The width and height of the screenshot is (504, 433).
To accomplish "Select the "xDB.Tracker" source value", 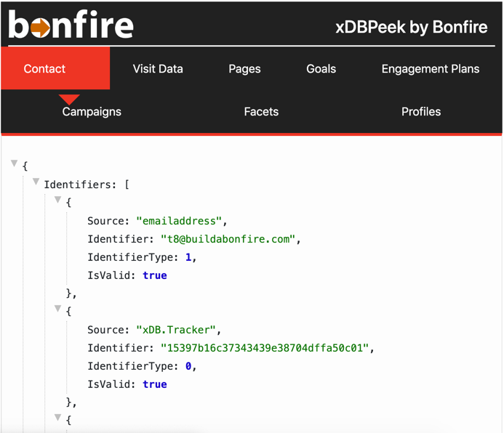I will (175, 330).
